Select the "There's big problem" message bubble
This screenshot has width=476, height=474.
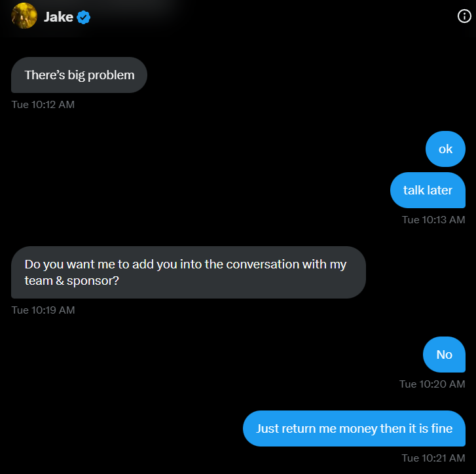click(79, 75)
